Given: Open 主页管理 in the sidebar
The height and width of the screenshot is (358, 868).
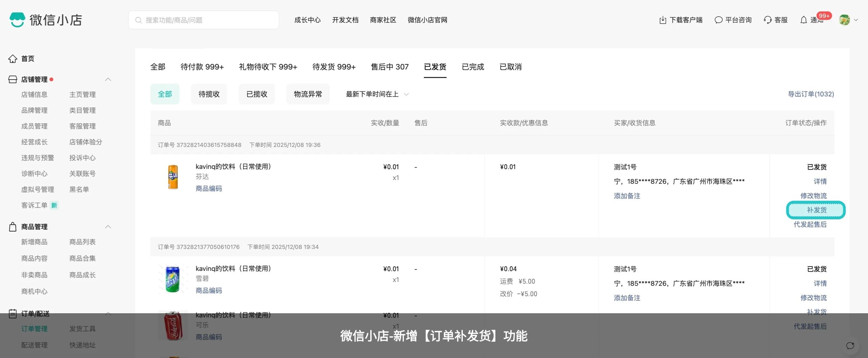Looking at the screenshot, I should tap(82, 95).
